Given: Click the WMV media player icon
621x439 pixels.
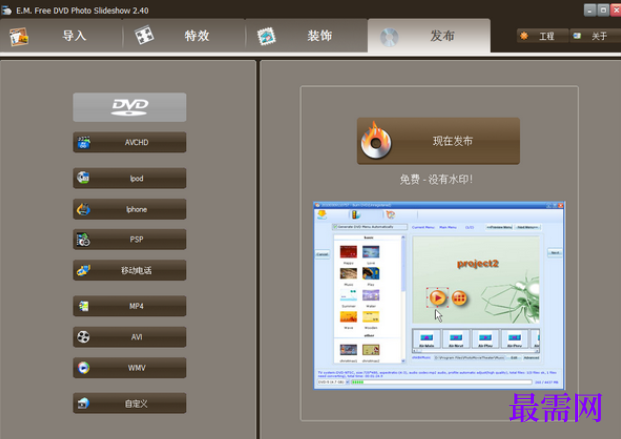Looking at the screenshot, I should [84, 368].
